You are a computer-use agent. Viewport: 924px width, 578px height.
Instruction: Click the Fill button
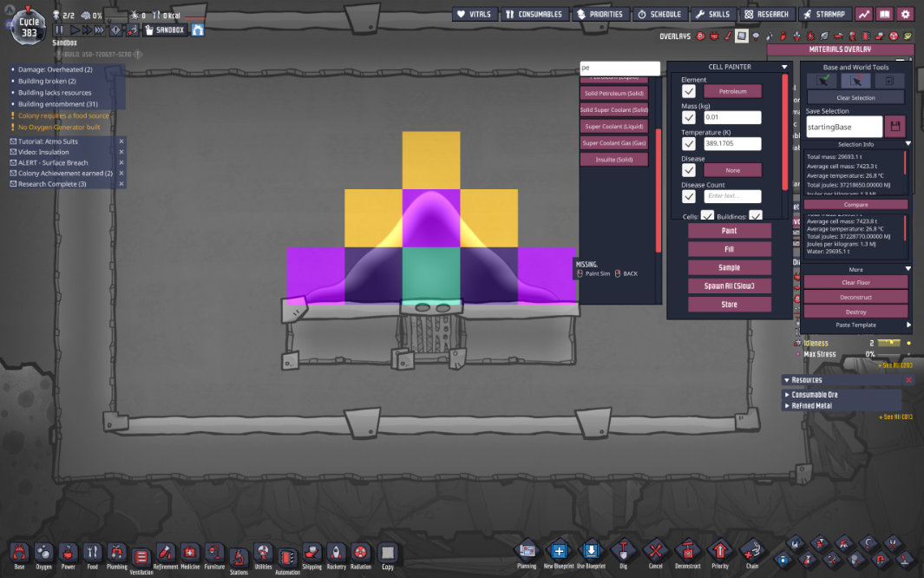click(x=730, y=249)
